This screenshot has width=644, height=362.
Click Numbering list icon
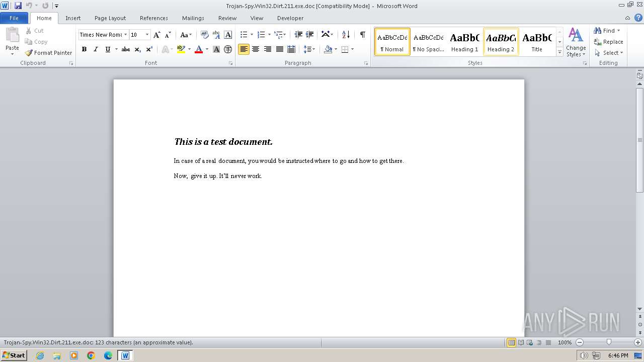[x=261, y=35]
